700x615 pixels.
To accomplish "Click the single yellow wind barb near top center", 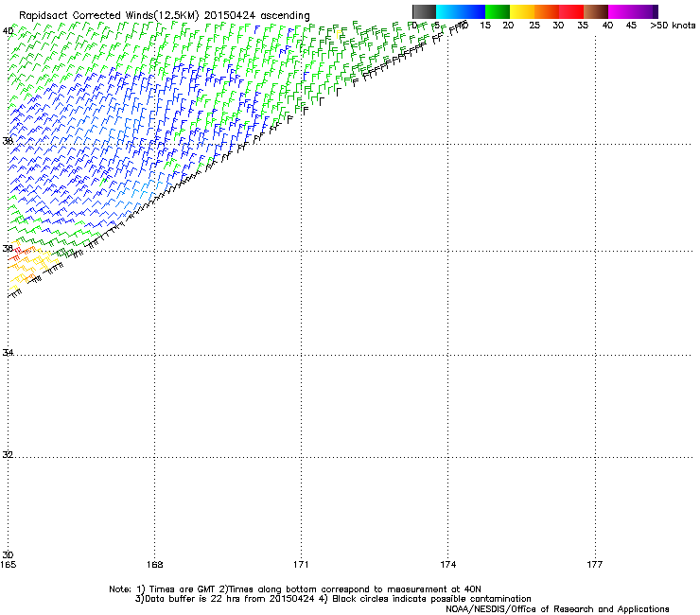I will tap(339, 34).
